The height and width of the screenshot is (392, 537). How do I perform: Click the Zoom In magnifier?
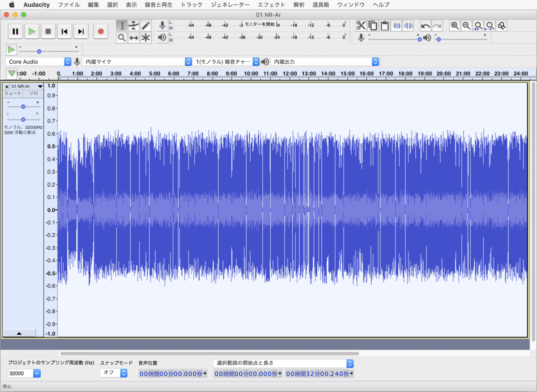coord(455,26)
